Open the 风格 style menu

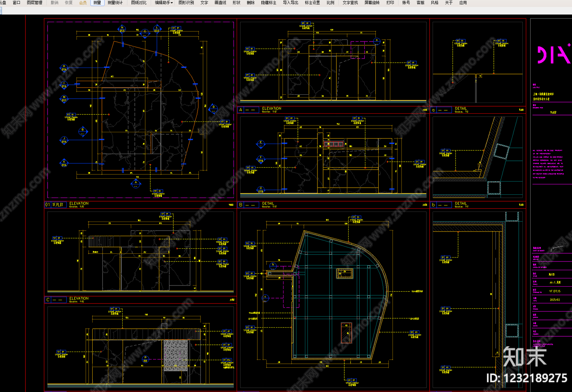(x=435, y=3)
